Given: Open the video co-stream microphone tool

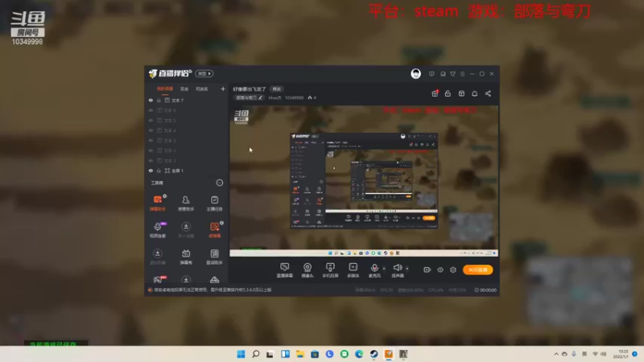Looking at the screenshot, I should coord(158,229).
